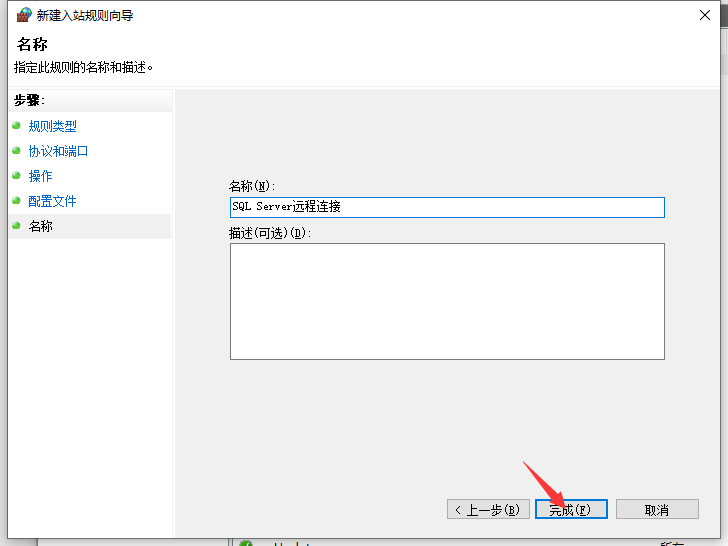Click inside the 描述(可选) text area
The image size is (728, 546).
point(447,301)
